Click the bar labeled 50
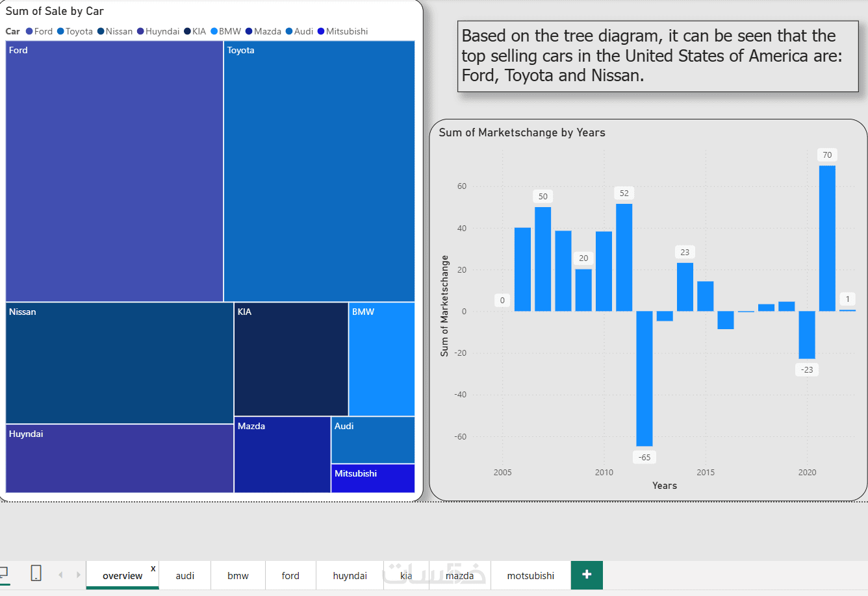Viewport: 868px width, 596px height. (543, 259)
